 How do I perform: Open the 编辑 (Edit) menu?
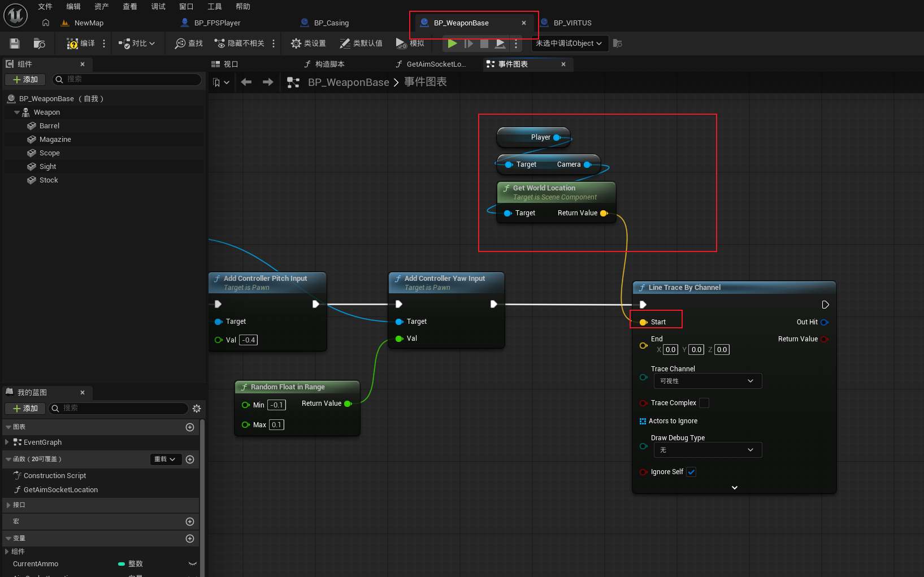tap(73, 7)
